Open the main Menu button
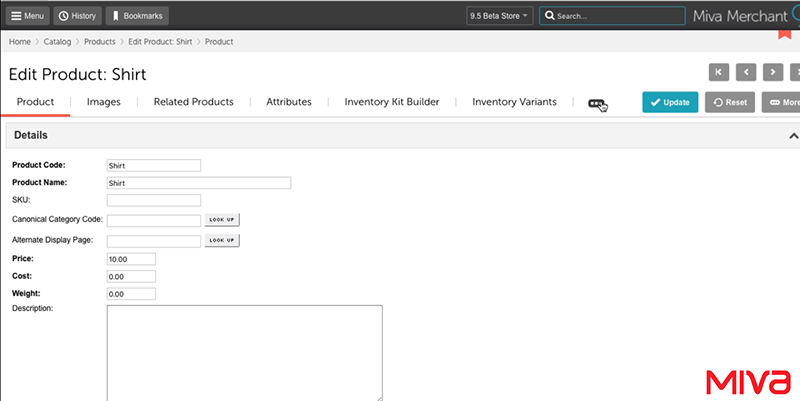Image resolution: width=800 pixels, height=401 pixels. [x=27, y=16]
